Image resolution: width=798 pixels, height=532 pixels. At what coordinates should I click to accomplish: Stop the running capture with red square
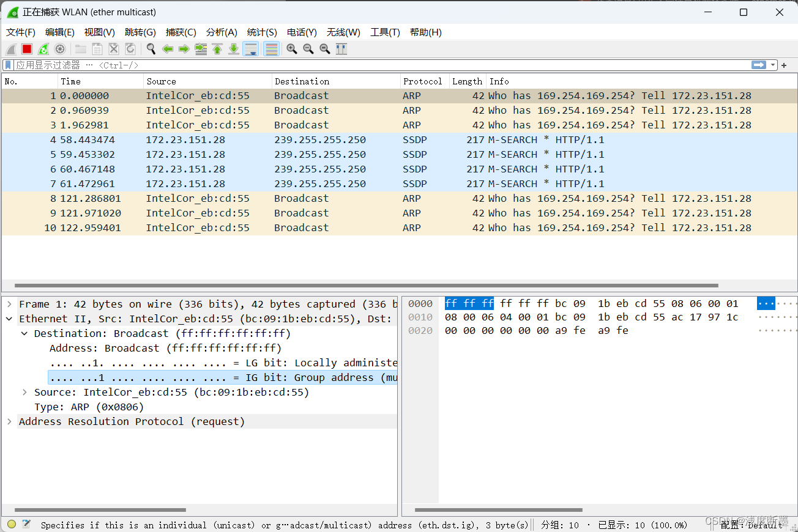point(27,49)
